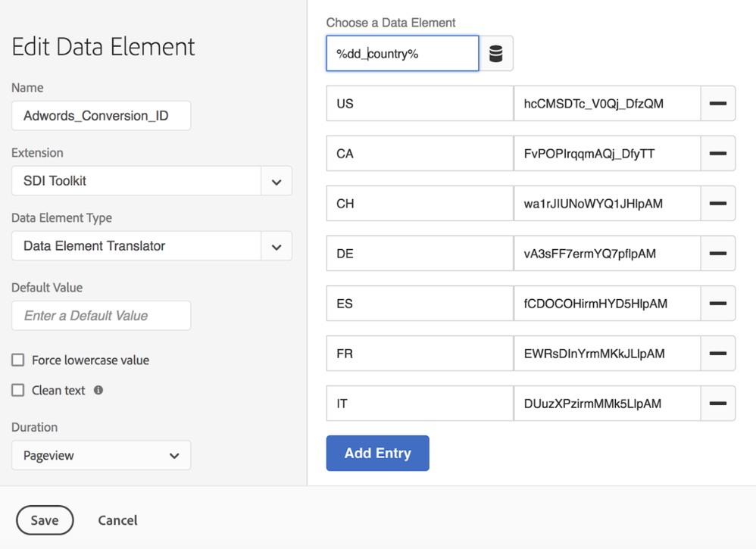Expand the Extension dropdown showing SDI Toolkit
Screen dimensions: 756x549
point(276,182)
